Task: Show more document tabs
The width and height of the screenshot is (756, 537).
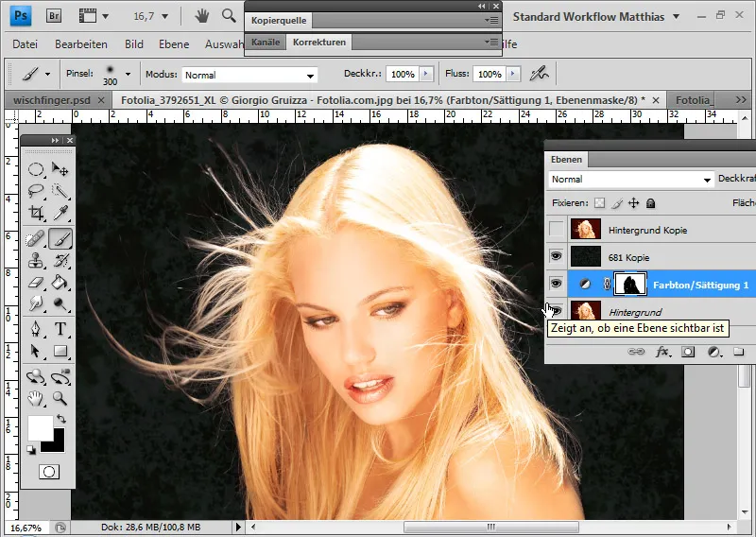Action: coord(741,100)
